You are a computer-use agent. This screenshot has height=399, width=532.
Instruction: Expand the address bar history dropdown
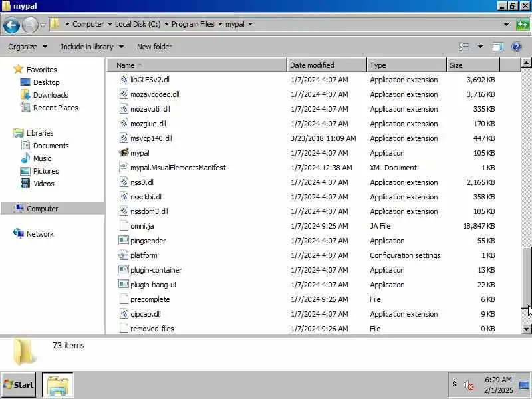pos(506,25)
